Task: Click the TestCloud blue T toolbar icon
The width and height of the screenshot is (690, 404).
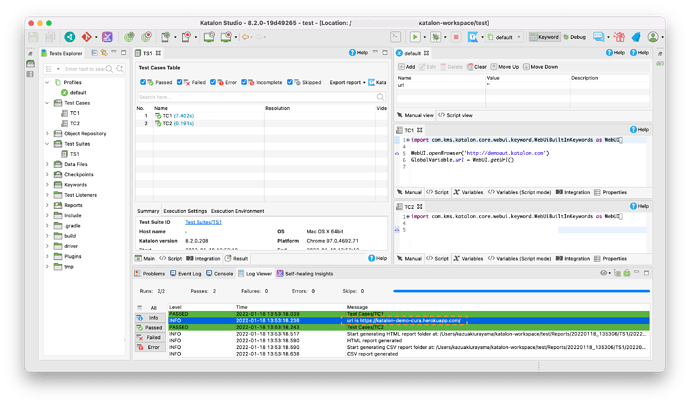Action: pyautogui.click(x=473, y=37)
